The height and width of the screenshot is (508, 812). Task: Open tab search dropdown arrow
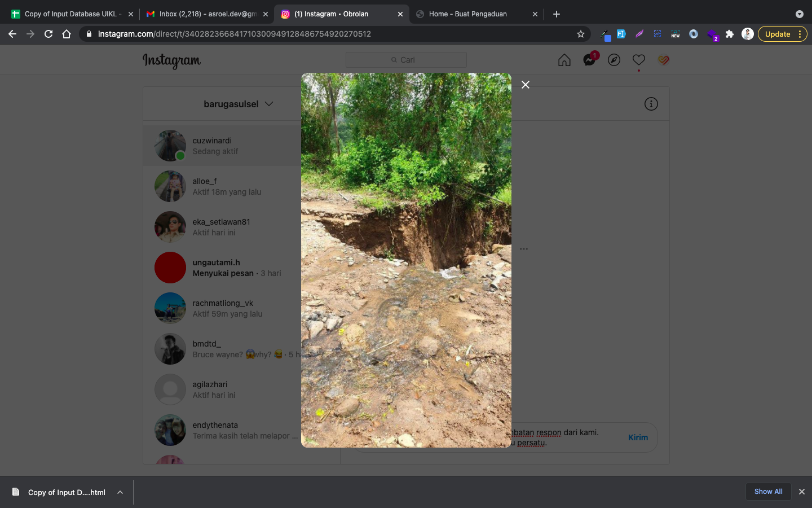[799, 14]
